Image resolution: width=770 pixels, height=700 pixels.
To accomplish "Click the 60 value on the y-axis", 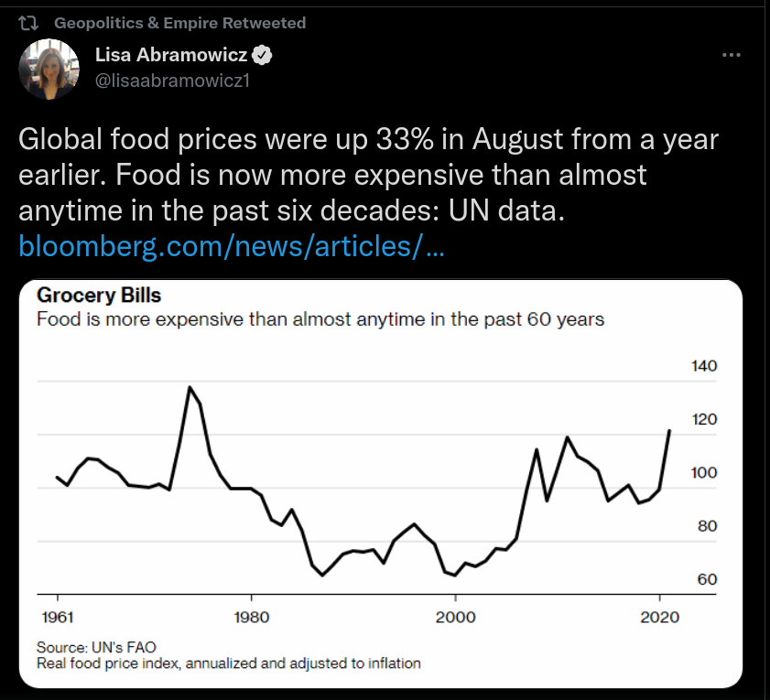I will [706, 579].
